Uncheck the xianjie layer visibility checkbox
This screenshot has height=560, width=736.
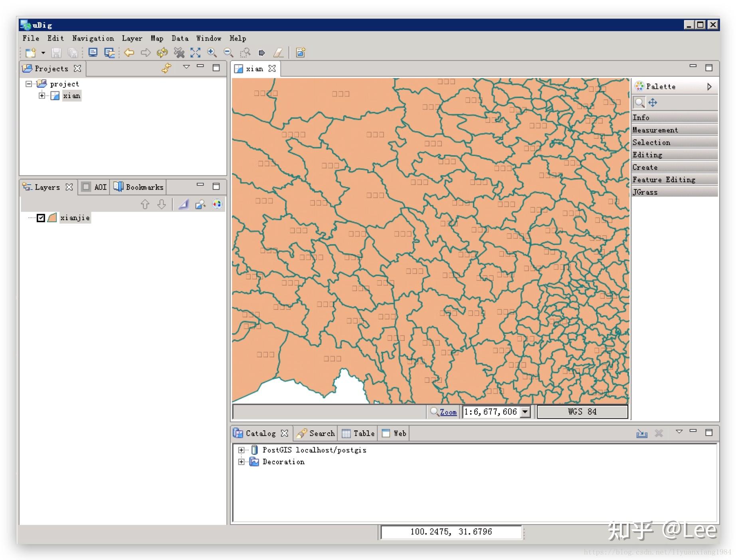point(41,218)
